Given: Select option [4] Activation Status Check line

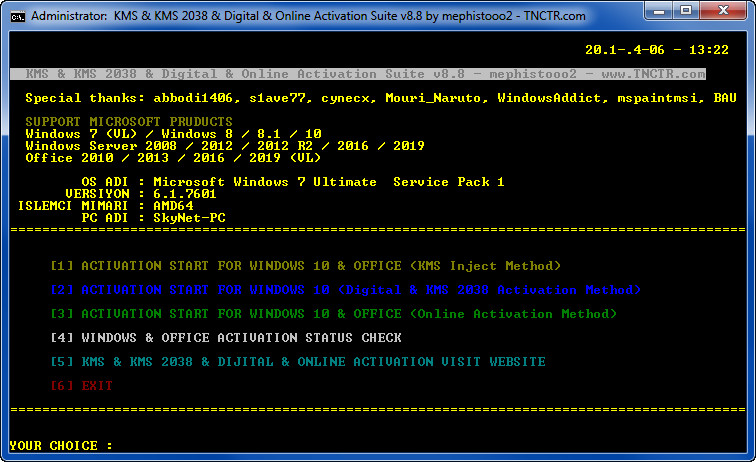Looking at the screenshot, I should point(226,338).
